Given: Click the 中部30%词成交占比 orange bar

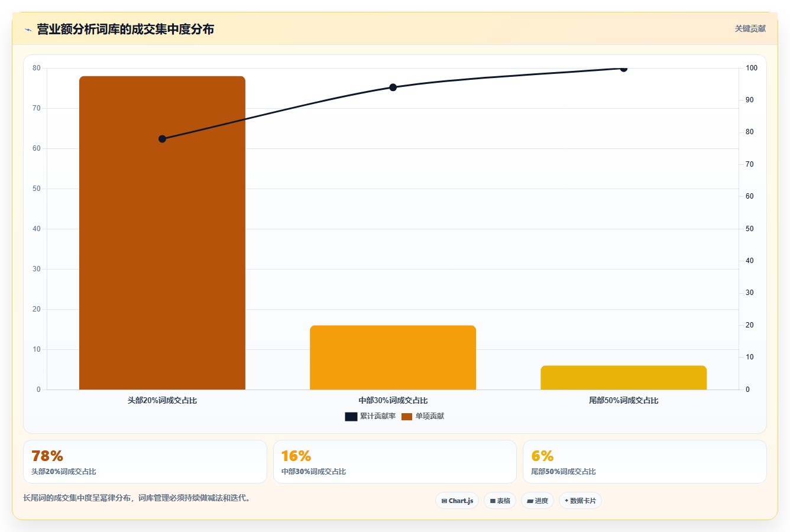Looking at the screenshot, I should tap(393, 358).
